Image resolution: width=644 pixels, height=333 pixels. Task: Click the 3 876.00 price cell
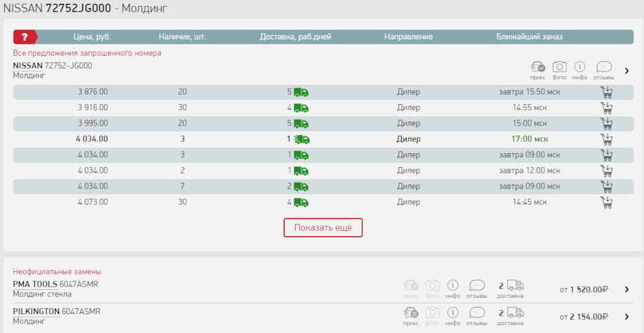coord(93,92)
